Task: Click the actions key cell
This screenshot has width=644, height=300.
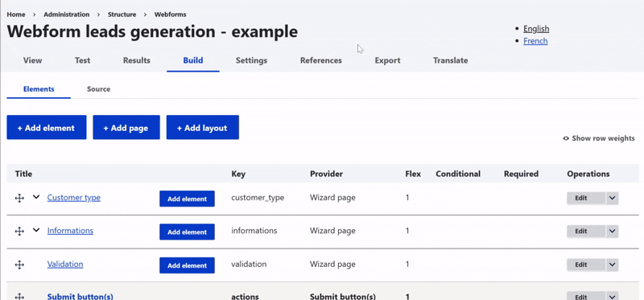Action: (x=245, y=296)
